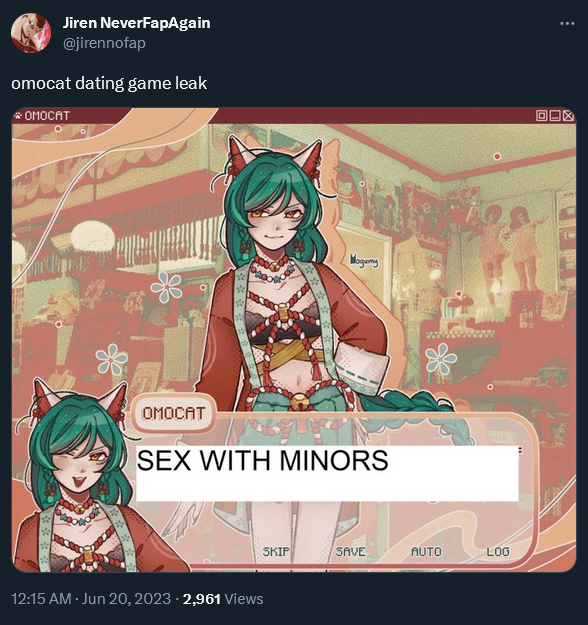Click the X close icon in game frame
The image size is (588, 625).
[568, 116]
